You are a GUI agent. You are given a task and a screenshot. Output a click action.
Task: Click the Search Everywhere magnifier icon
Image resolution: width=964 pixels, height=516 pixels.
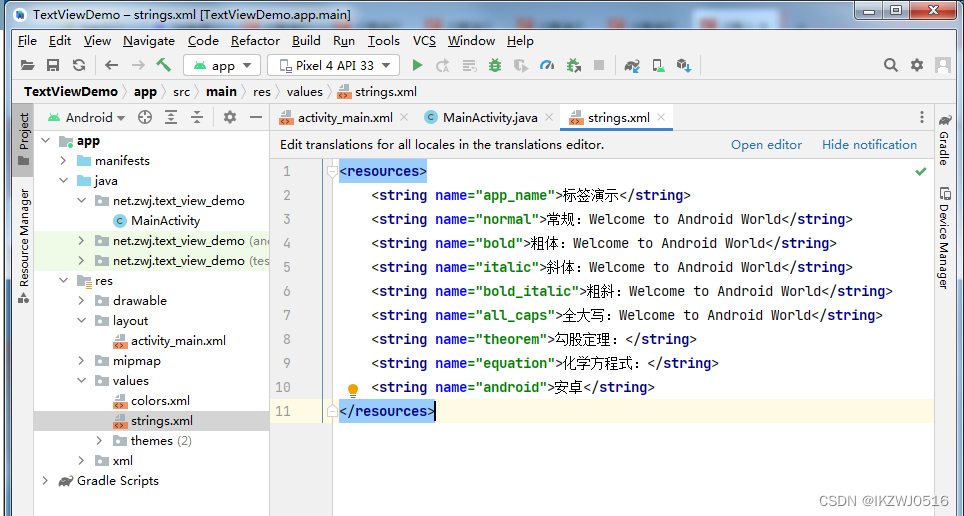click(x=891, y=65)
